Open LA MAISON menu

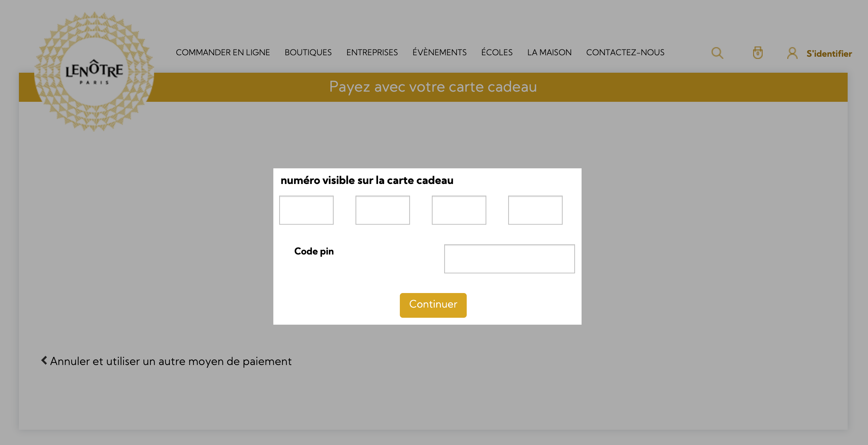point(550,52)
